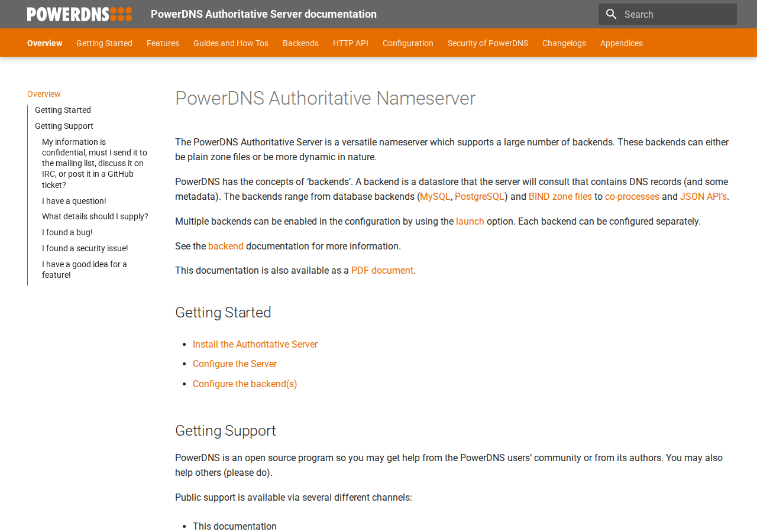Open the PDF document link

[x=382, y=270]
